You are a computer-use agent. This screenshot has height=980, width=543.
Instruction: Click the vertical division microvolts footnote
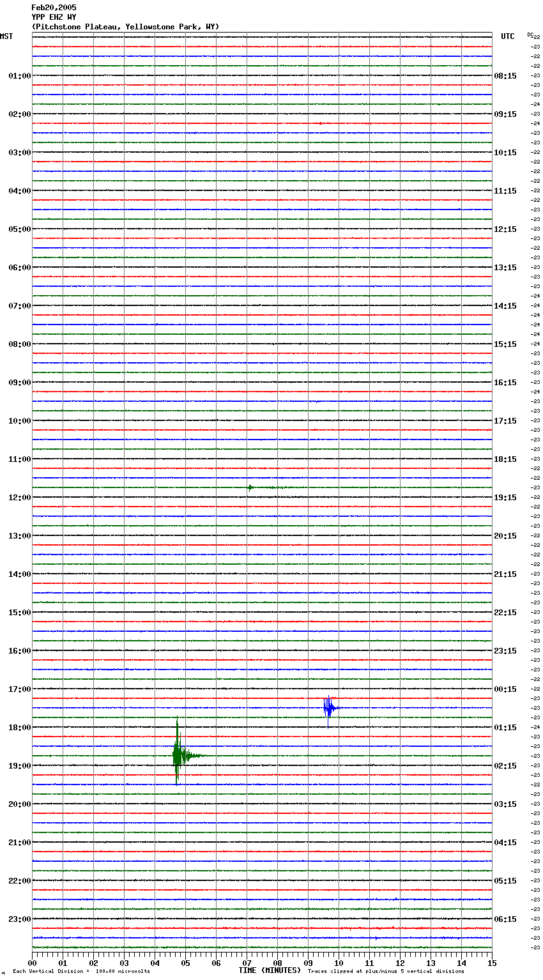pos(81,972)
